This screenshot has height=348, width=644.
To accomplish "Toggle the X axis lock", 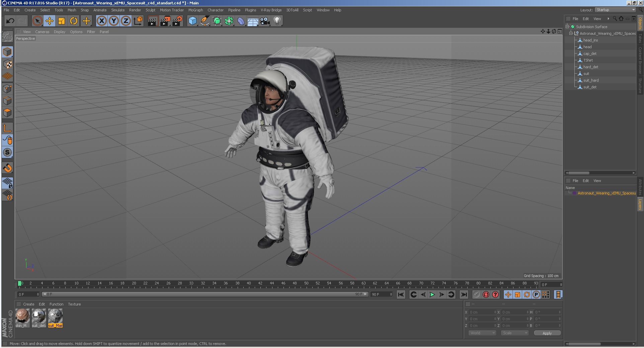I will pos(102,21).
